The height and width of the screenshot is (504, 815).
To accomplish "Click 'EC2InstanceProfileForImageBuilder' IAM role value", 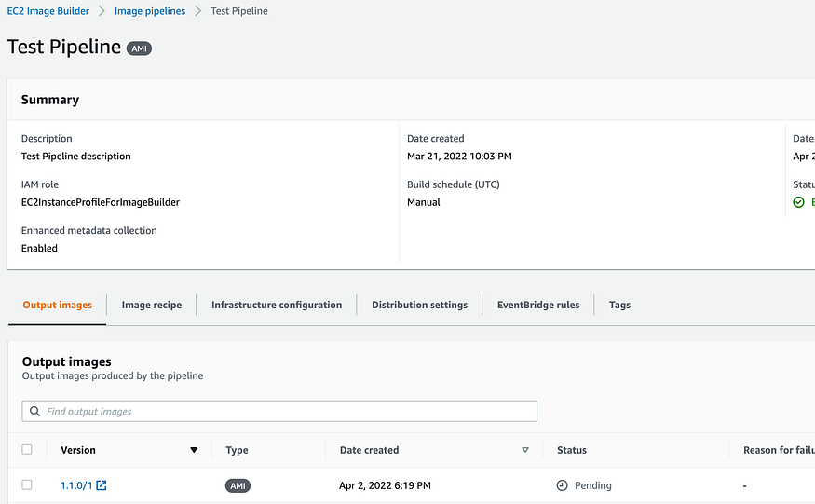I will 101,202.
